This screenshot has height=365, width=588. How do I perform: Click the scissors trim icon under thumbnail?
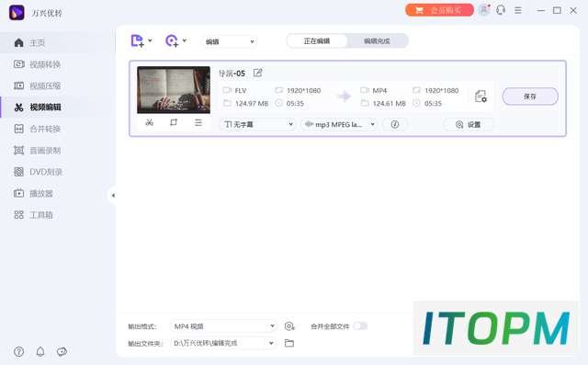click(x=149, y=122)
